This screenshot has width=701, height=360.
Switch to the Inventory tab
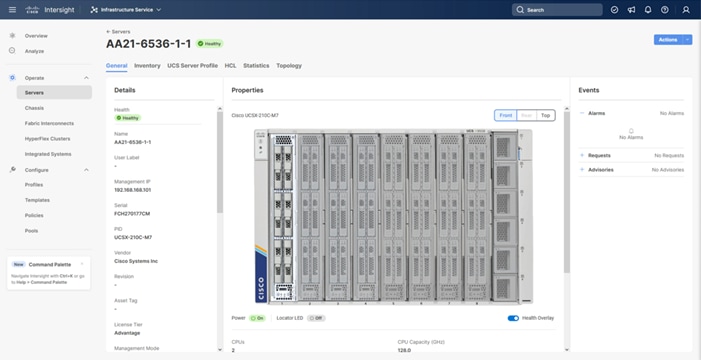click(147, 66)
